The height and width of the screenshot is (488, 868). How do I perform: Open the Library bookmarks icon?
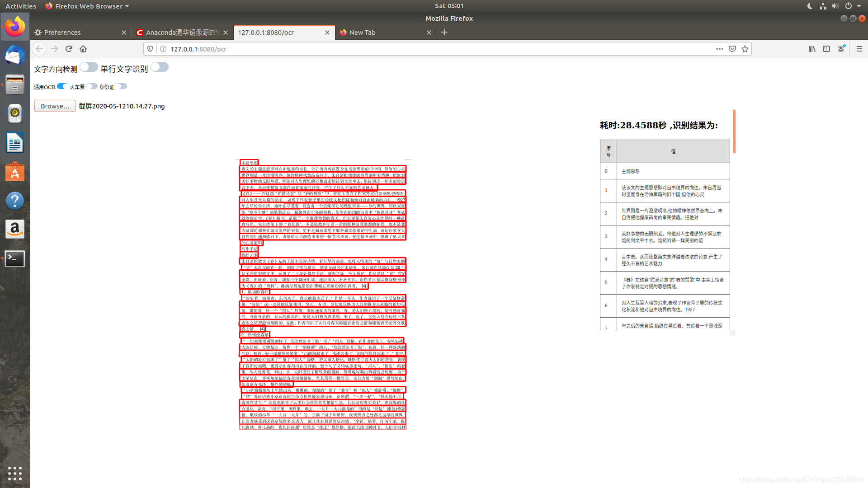[812, 49]
